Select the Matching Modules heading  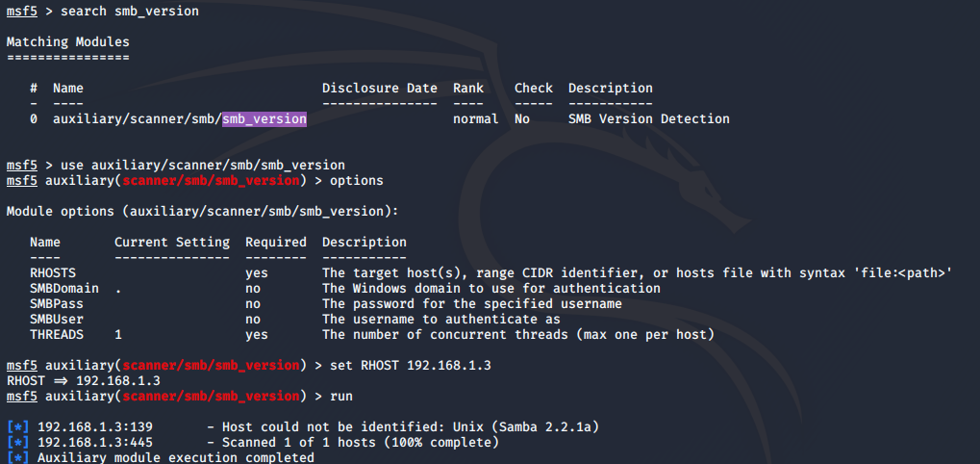[x=67, y=42]
